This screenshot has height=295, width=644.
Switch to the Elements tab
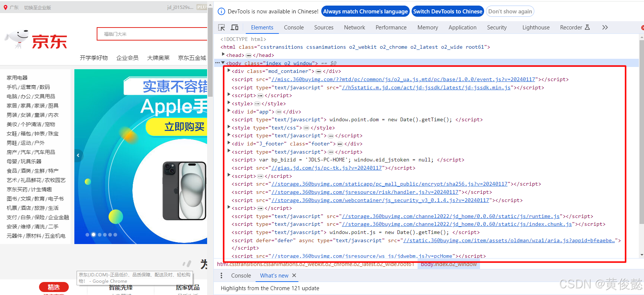[x=262, y=28]
